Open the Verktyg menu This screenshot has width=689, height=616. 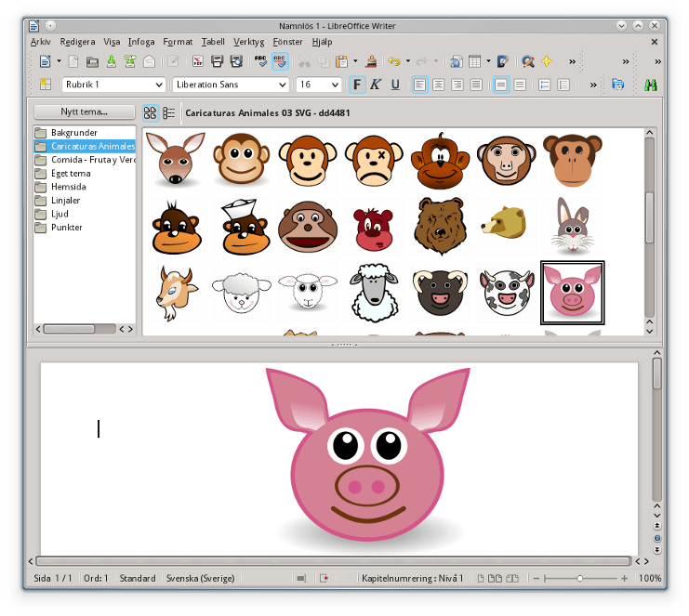click(x=249, y=42)
